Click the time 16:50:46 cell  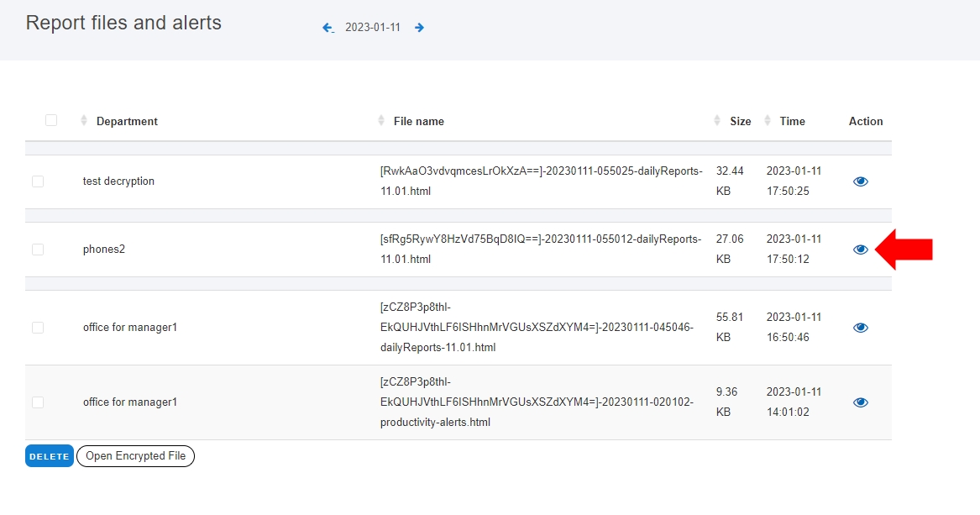(x=794, y=328)
